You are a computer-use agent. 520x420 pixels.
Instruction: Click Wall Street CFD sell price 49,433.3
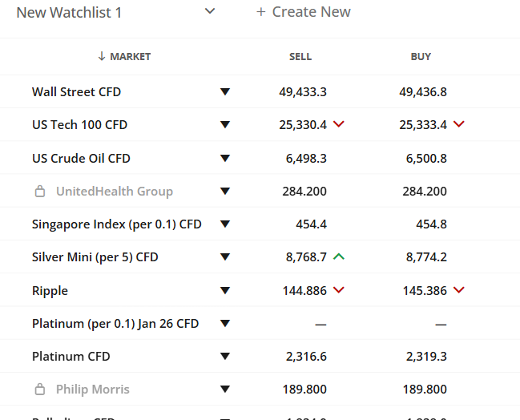(x=303, y=92)
